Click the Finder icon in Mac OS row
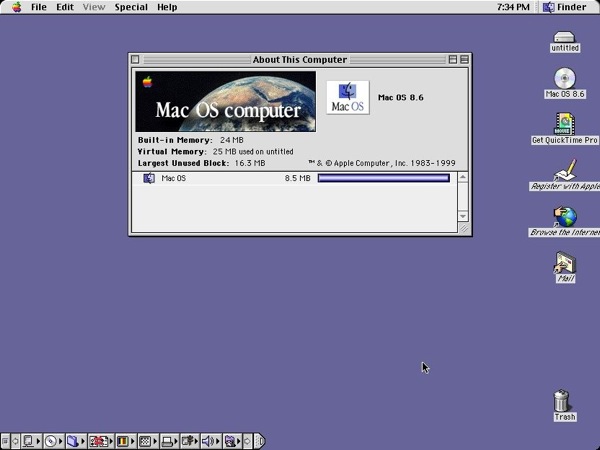The image size is (600, 450). [x=149, y=178]
